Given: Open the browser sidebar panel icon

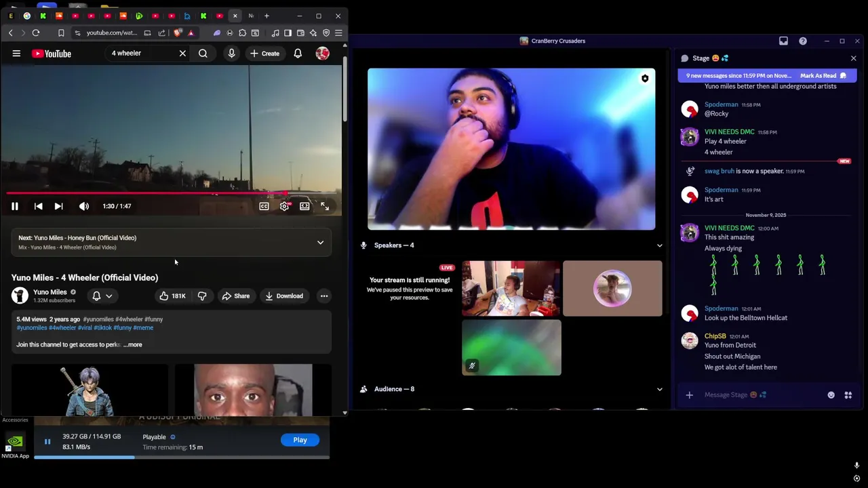Looking at the screenshot, I should 288,33.
